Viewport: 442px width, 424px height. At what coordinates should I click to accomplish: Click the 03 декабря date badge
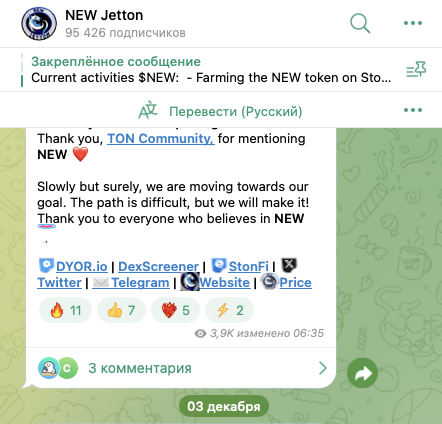(x=224, y=406)
